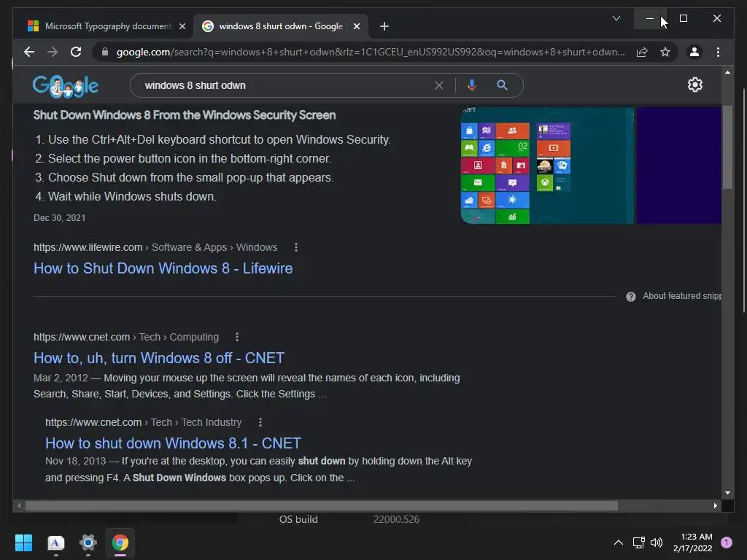Bookmark this tab with the star icon
The image size is (747, 560).
coord(665,52)
